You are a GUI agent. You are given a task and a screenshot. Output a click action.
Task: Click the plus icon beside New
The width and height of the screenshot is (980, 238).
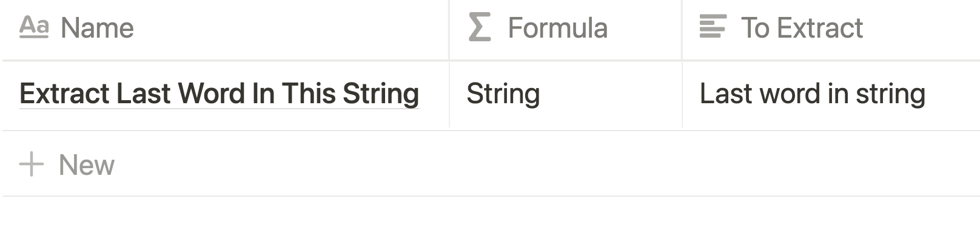[x=32, y=165]
